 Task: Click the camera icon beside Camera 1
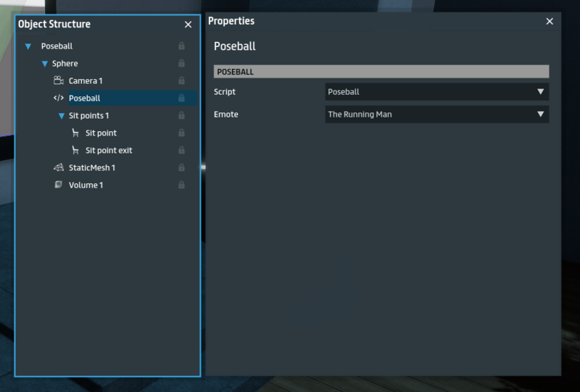point(59,80)
